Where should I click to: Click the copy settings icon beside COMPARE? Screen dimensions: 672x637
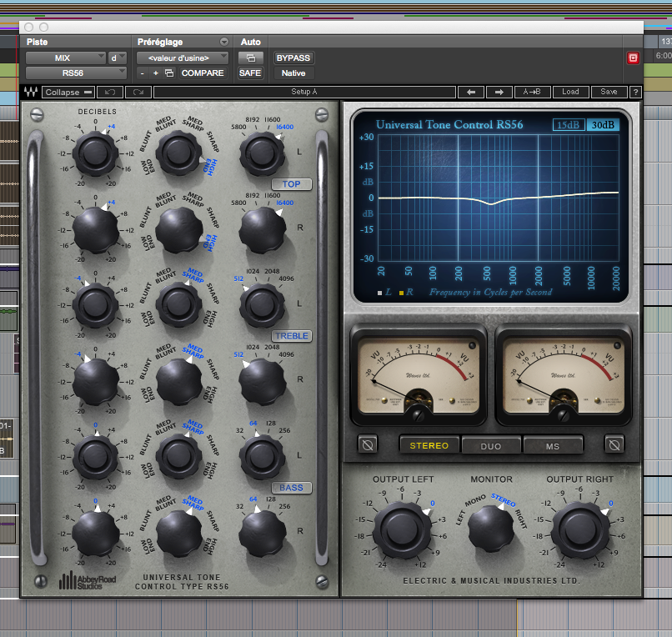click(169, 73)
